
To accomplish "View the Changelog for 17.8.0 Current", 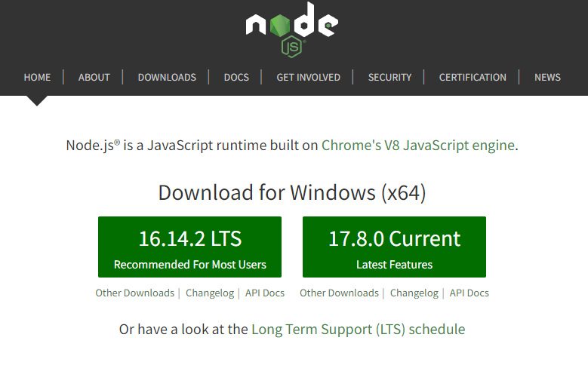I will tap(414, 293).
